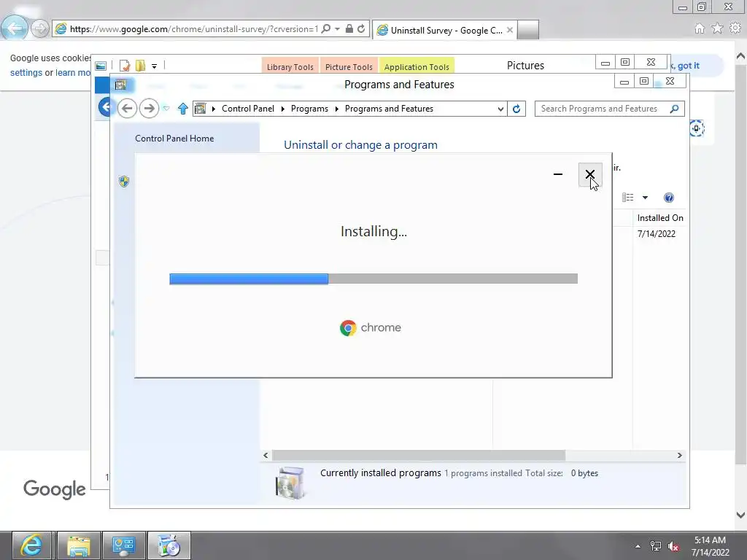The width and height of the screenshot is (747, 560).
Task: Open the Library Tools ribbon tab
Action: point(290,66)
